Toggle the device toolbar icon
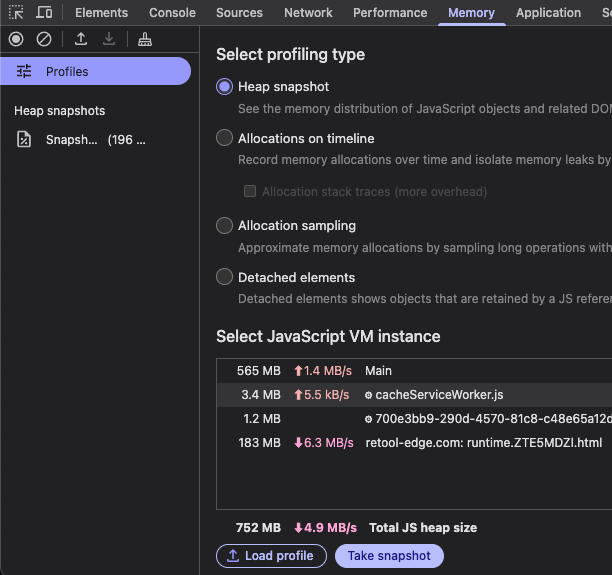Viewport: 612px width, 575px height. coord(44,13)
